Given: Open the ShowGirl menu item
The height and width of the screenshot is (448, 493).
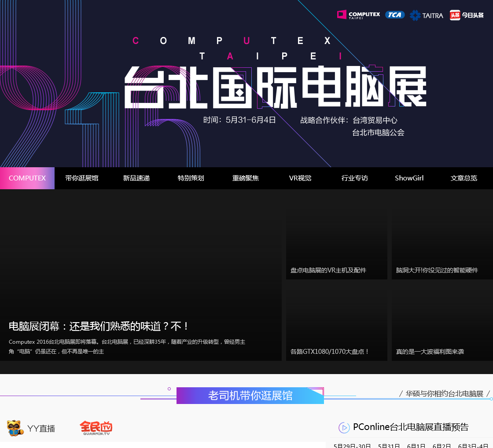Looking at the screenshot, I should tap(409, 178).
